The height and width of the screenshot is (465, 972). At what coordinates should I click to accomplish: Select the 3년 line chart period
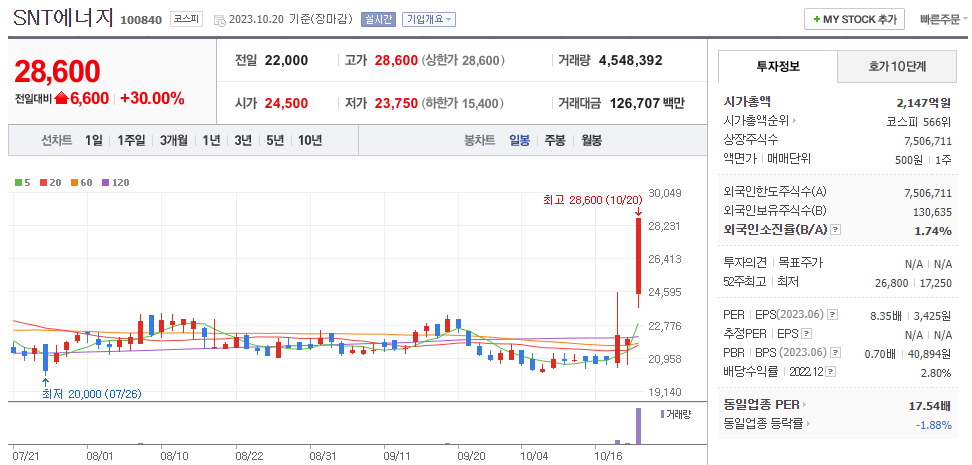242,140
